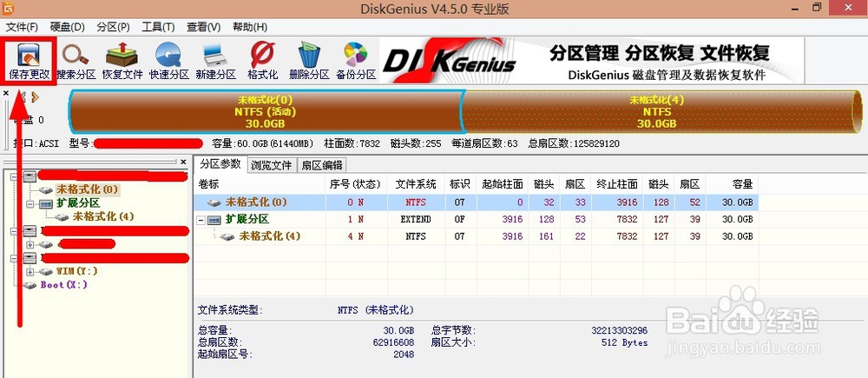The width and height of the screenshot is (868, 378).
Task: Click the hard disk icon above 未格式化(0) in the tree
Action: coord(30,176)
